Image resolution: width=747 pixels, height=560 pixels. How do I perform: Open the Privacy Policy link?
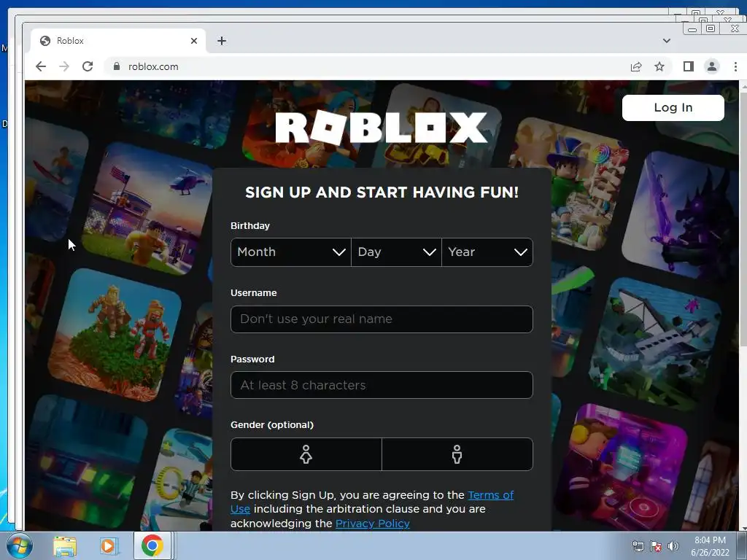click(x=373, y=524)
